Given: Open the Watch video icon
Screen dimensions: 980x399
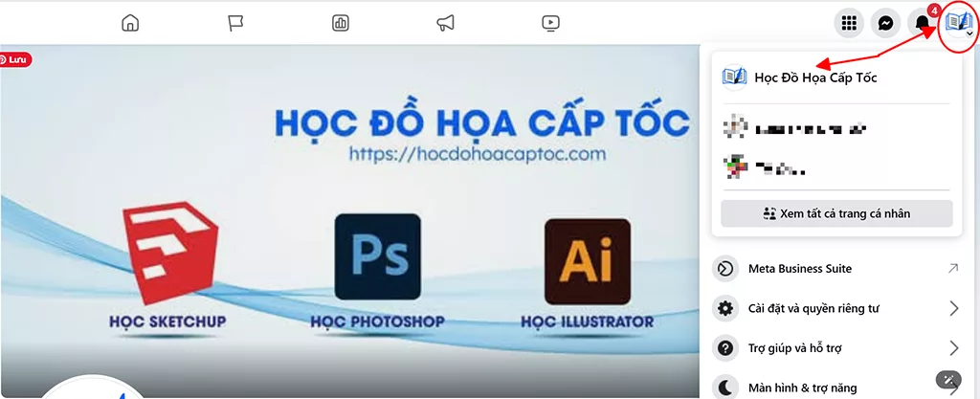Looking at the screenshot, I should tap(550, 23).
